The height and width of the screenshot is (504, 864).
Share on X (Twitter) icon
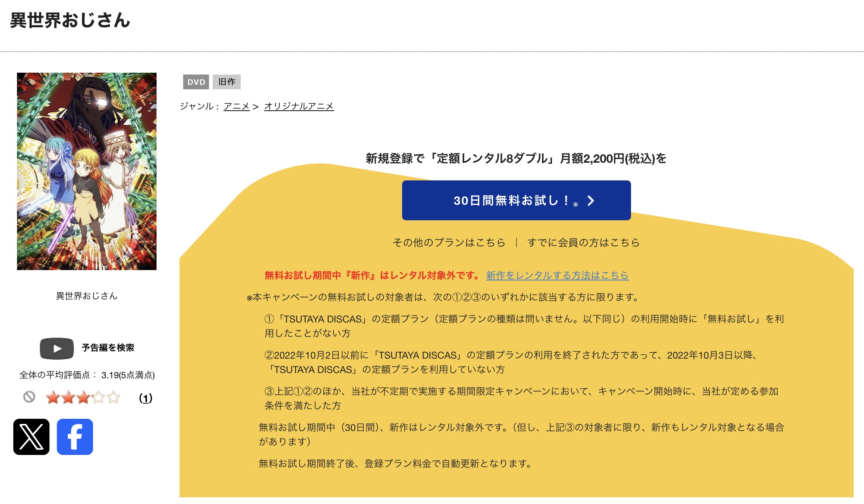(x=31, y=437)
